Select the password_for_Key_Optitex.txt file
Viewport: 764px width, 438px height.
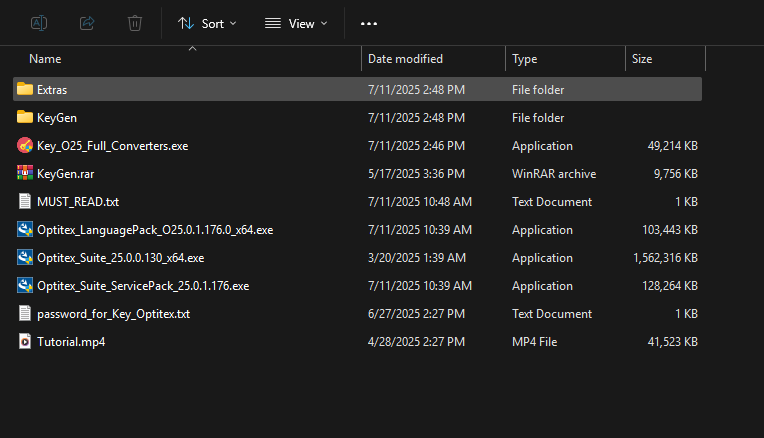click(113, 314)
